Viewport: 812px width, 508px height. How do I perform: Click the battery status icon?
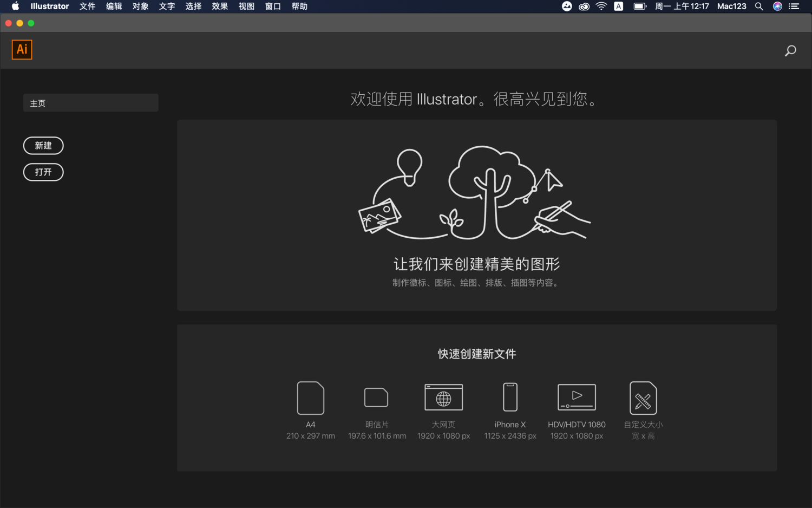click(639, 6)
